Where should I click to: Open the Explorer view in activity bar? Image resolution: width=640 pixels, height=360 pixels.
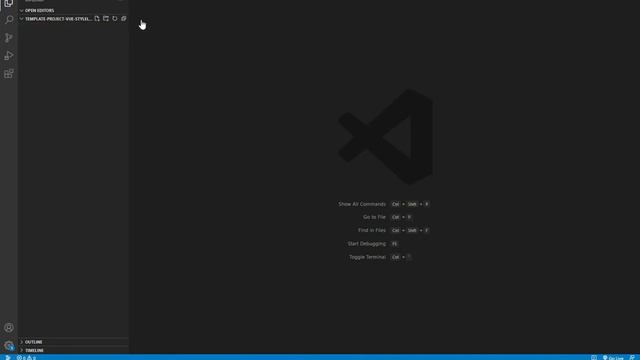(x=9, y=3)
